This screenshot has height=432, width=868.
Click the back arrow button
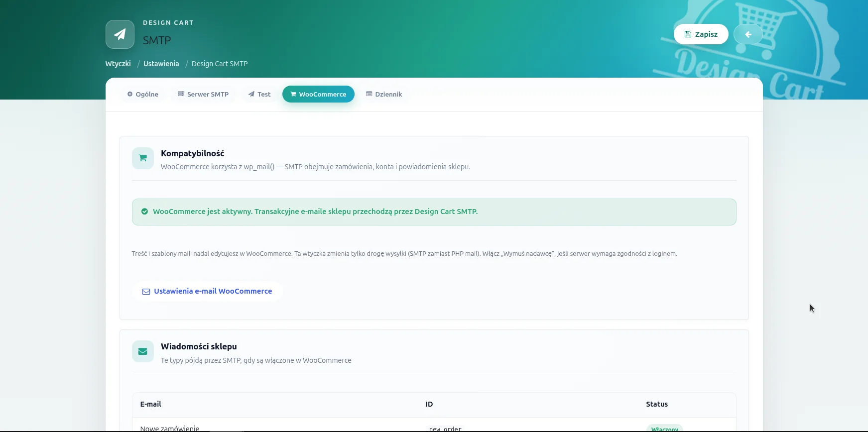tap(748, 34)
